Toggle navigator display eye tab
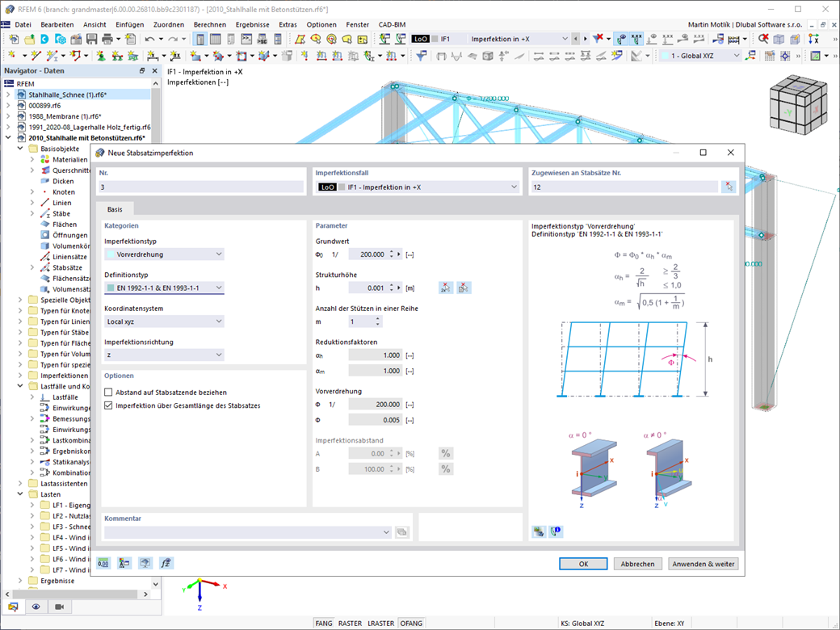Image resolution: width=840 pixels, height=630 pixels. coord(36,607)
